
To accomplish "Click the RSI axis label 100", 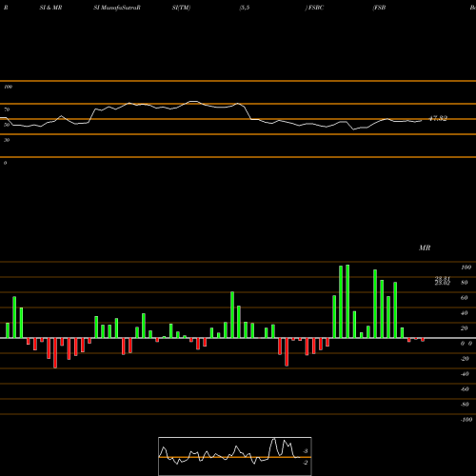I will [x=9, y=87].
